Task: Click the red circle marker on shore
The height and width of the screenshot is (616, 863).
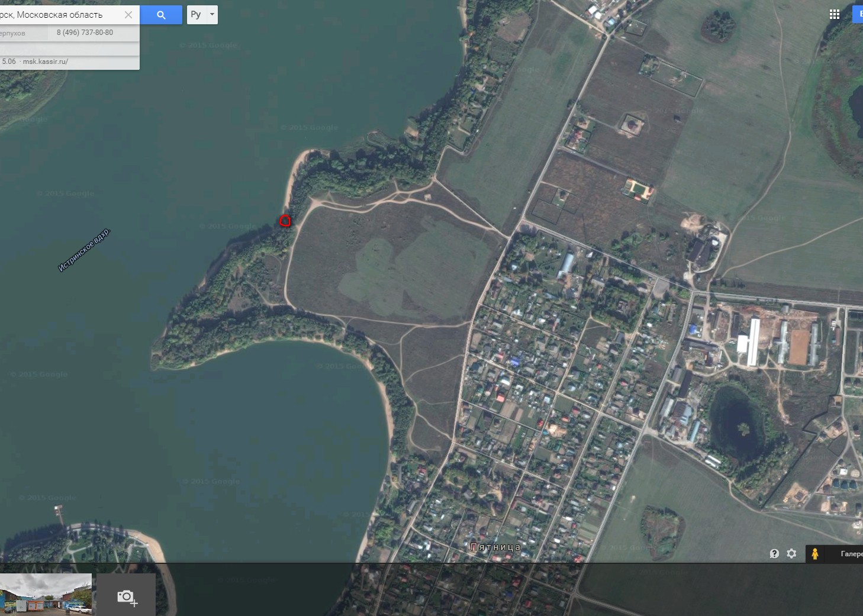Action: (x=285, y=221)
